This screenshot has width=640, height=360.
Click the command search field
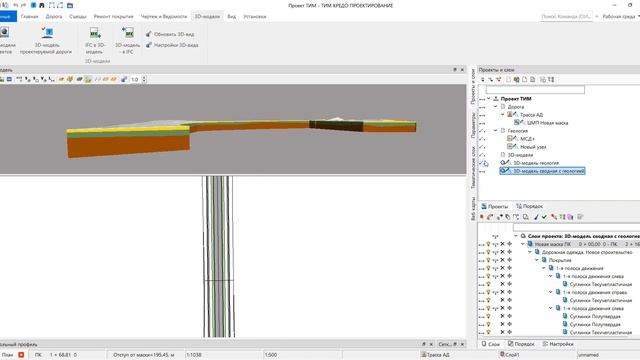[x=566, y=17]
